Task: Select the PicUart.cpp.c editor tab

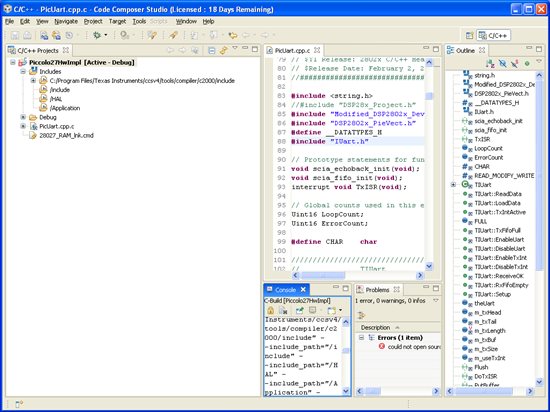Action: tap(292, 50)
